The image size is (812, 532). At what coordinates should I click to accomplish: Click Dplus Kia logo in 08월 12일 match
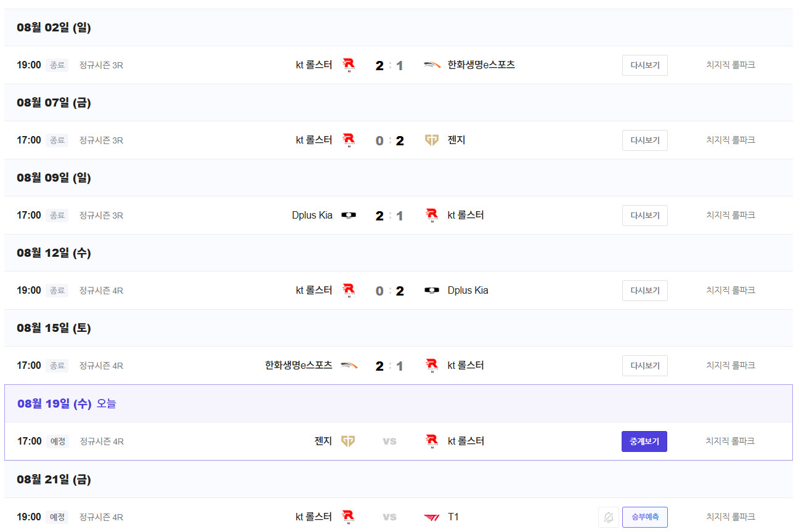point(432,290)
